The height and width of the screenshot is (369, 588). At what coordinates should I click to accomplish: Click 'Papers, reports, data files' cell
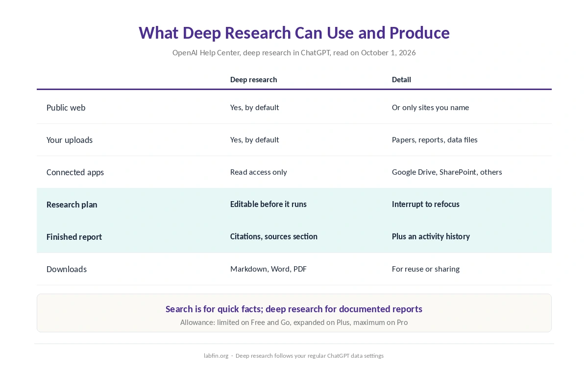[435, 139]
